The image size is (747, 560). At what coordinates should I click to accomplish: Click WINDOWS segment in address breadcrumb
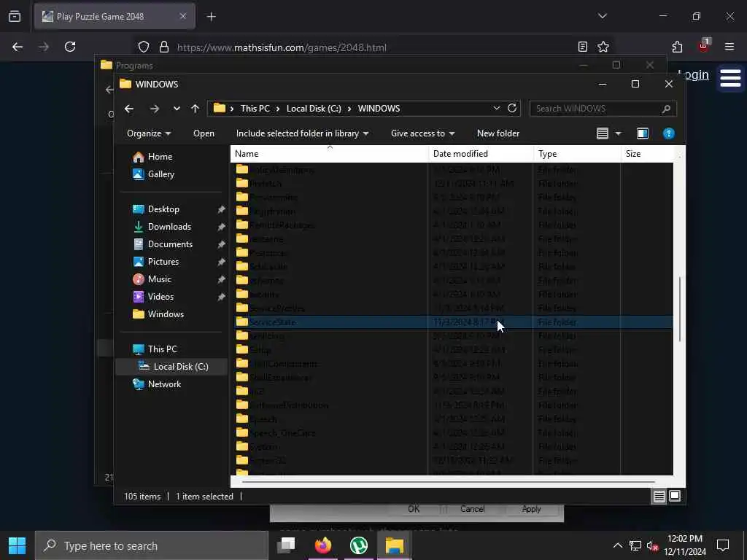point(379,109)
